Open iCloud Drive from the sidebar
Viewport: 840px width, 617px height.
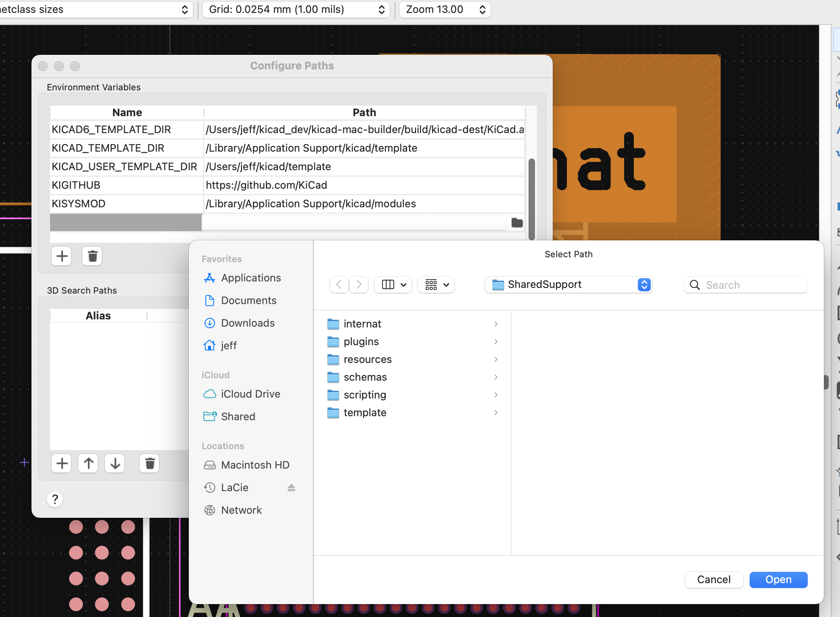(x=250, y=394)
